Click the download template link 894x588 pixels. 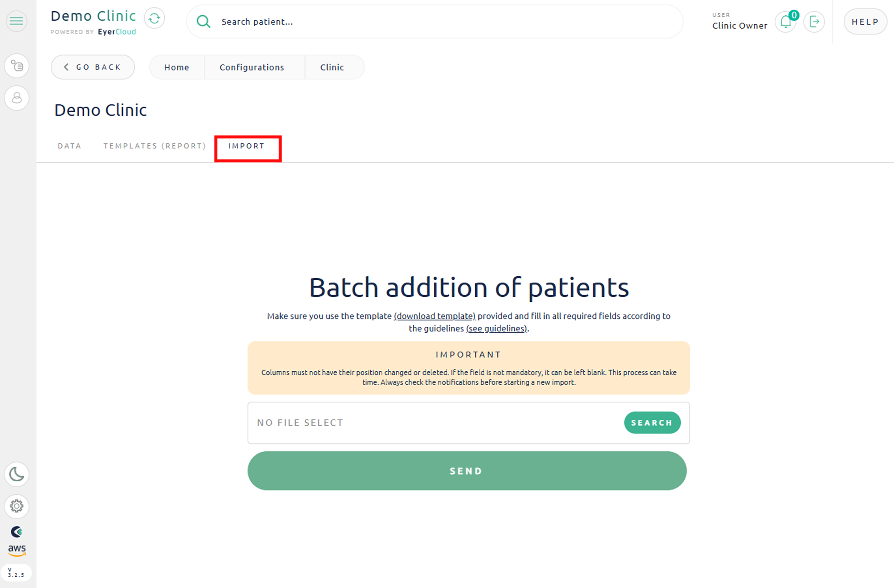pyautogui.click(x=435, y=316)
